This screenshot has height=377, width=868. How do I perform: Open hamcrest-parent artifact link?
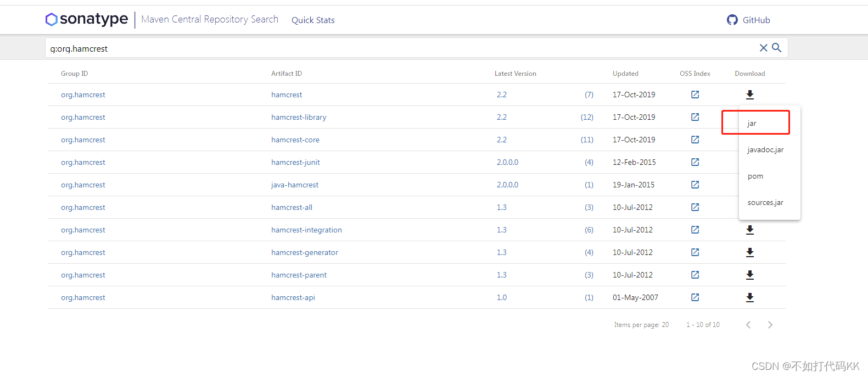(x=299, y=275)
